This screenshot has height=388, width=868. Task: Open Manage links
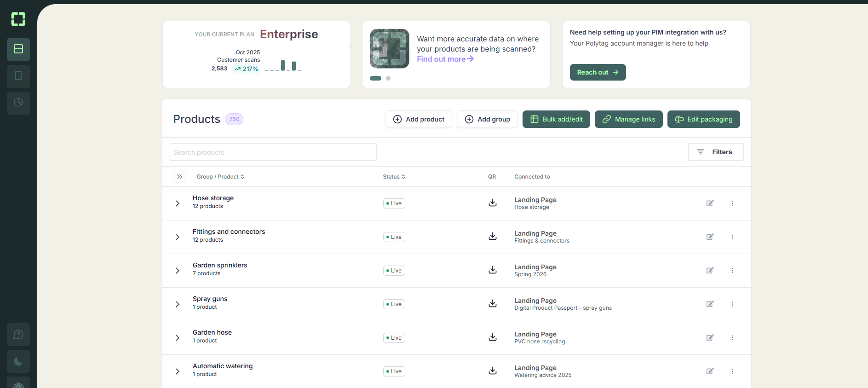coord(629,119)
